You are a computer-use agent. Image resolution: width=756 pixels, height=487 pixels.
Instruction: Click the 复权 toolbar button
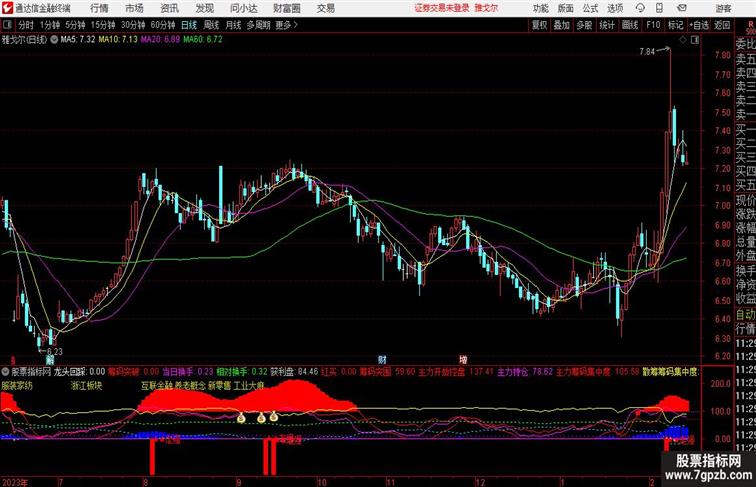539,25
